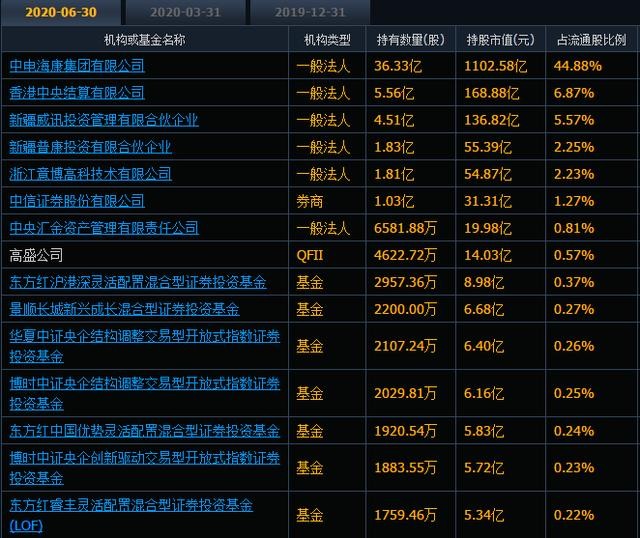
Task: Open 景顺长城新兴成长混合型证券投资基金 link
Action: click(x=124, y=309)
